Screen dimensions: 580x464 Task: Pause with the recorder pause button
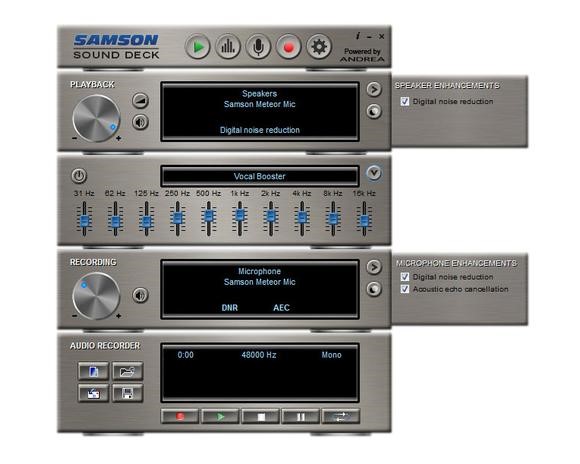301,417
